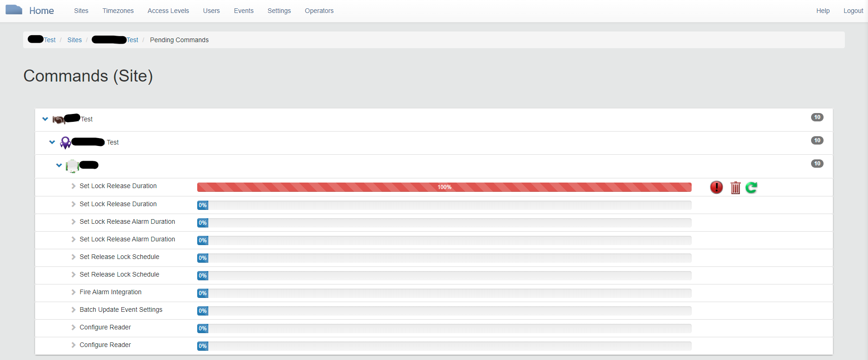Collapse the site Test node chevron
Screen dimensions: 868x360
52,142
